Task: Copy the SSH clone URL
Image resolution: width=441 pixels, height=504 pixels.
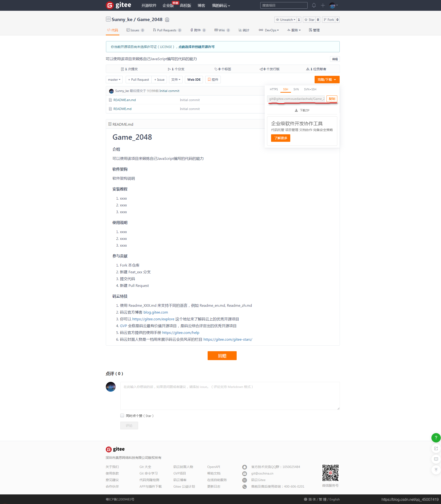Action: click(x=332, y=99)
